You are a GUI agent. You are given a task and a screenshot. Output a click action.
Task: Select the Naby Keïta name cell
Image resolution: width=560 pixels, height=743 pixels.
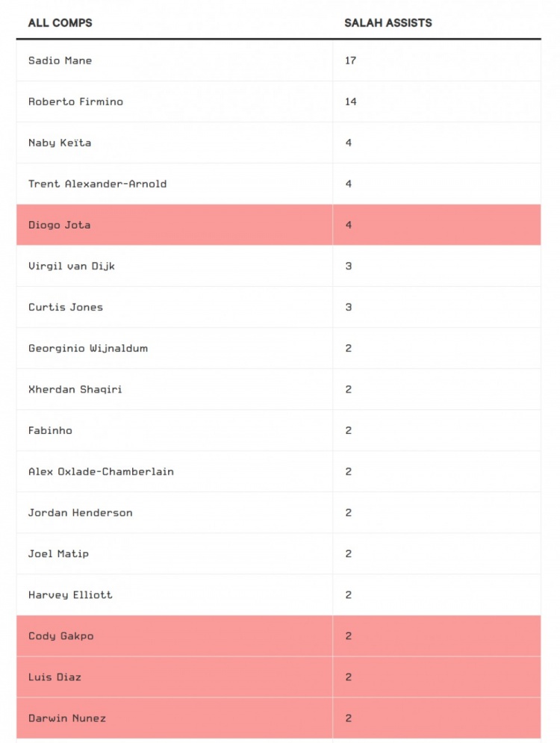(60, 143)
